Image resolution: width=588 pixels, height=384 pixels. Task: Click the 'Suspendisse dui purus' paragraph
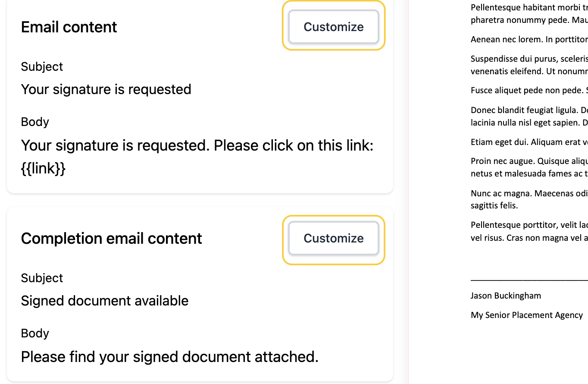click(529, 65)
